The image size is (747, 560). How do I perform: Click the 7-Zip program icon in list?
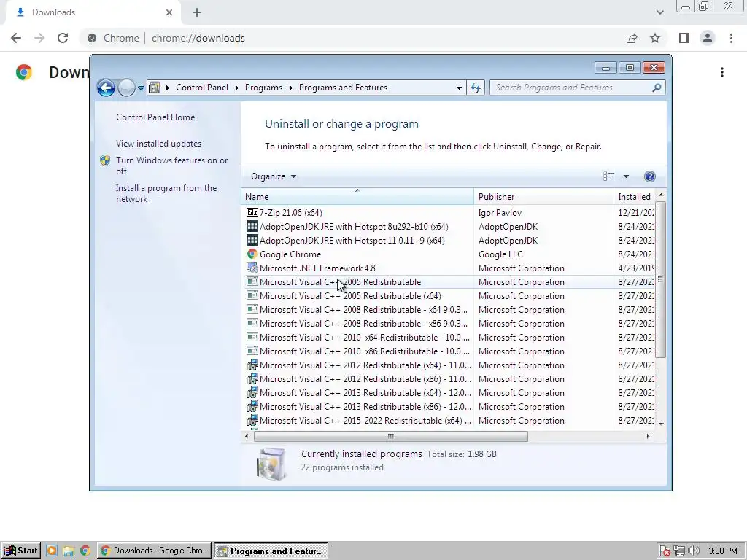point(252,212)
